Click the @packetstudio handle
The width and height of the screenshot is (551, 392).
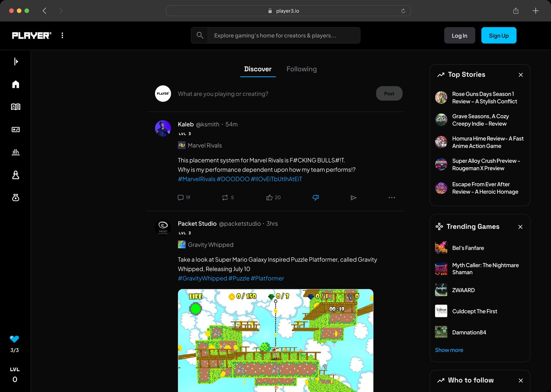pyautogui.click(x=240, y=224)
